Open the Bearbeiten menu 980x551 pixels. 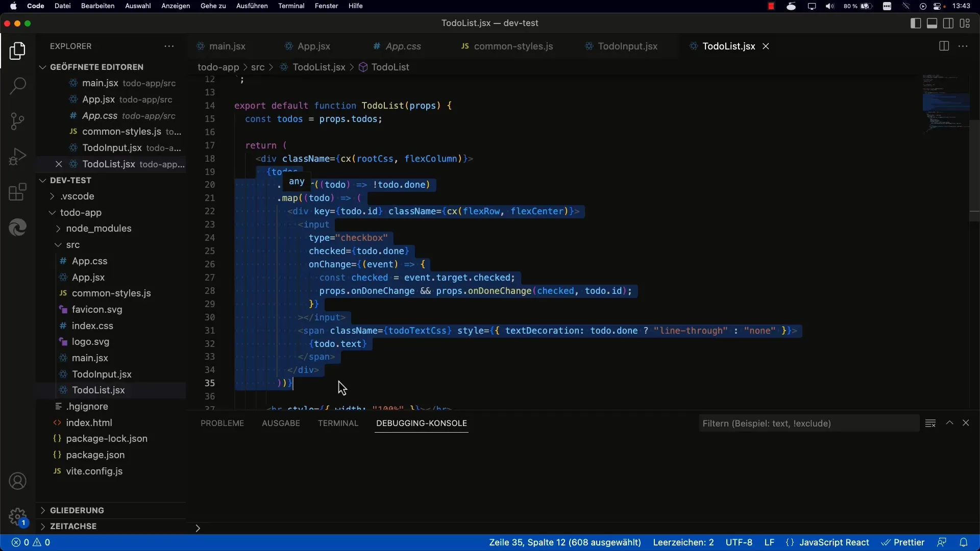tap(97, 6)
